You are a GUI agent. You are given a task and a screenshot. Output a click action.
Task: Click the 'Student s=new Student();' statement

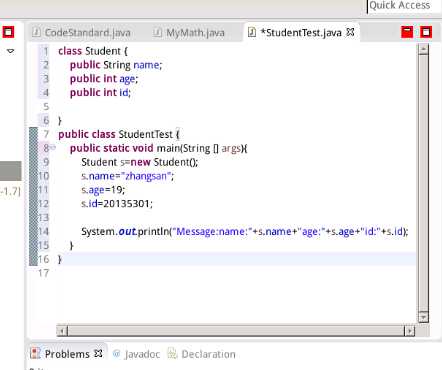140,162
